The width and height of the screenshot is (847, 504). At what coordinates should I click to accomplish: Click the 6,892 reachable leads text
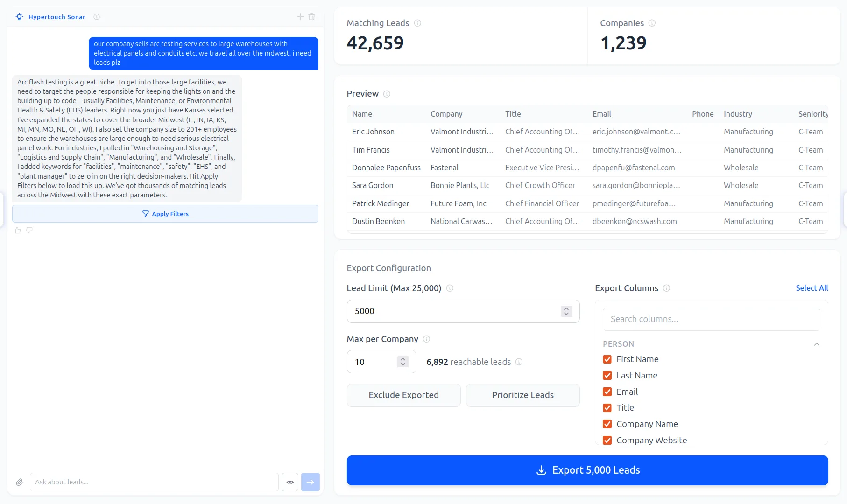click(x=468, y=362)
